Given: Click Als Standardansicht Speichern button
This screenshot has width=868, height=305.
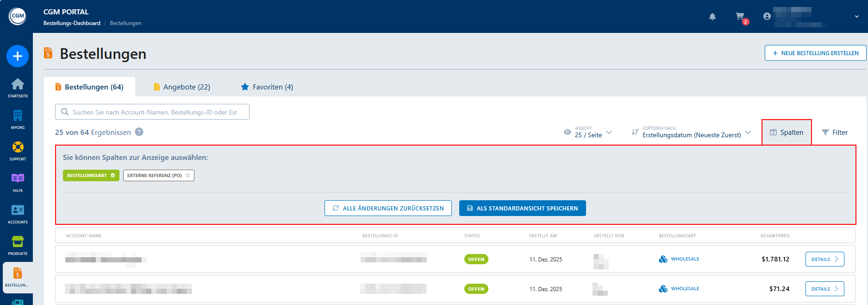Looking at the screenshot, I should point(522,208).
